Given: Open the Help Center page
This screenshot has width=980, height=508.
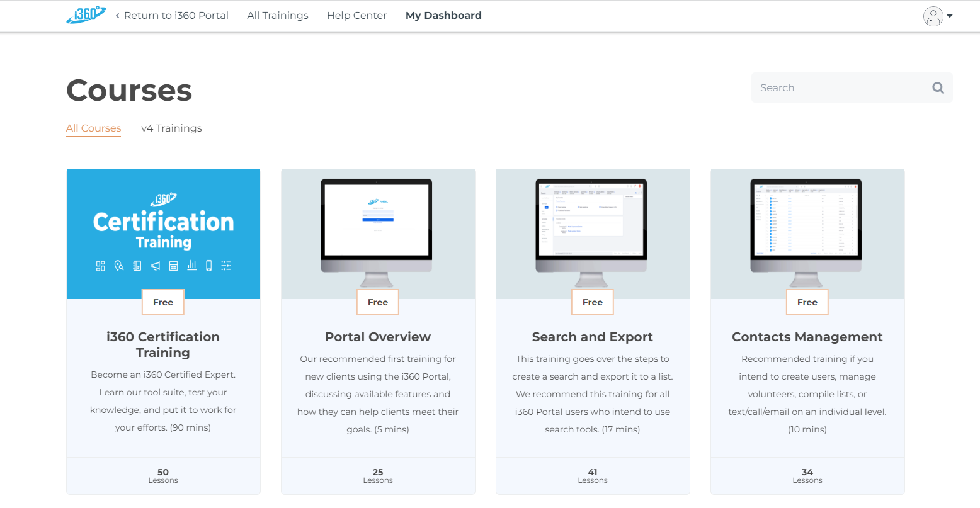Looking at the screenshot, I should tap(356, 16).
